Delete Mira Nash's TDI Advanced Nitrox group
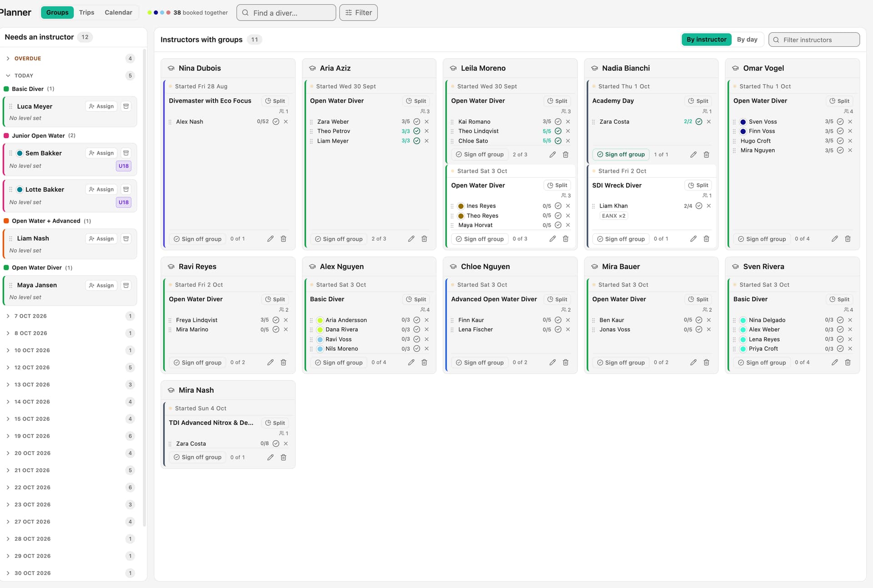 (x=283, y=457)
